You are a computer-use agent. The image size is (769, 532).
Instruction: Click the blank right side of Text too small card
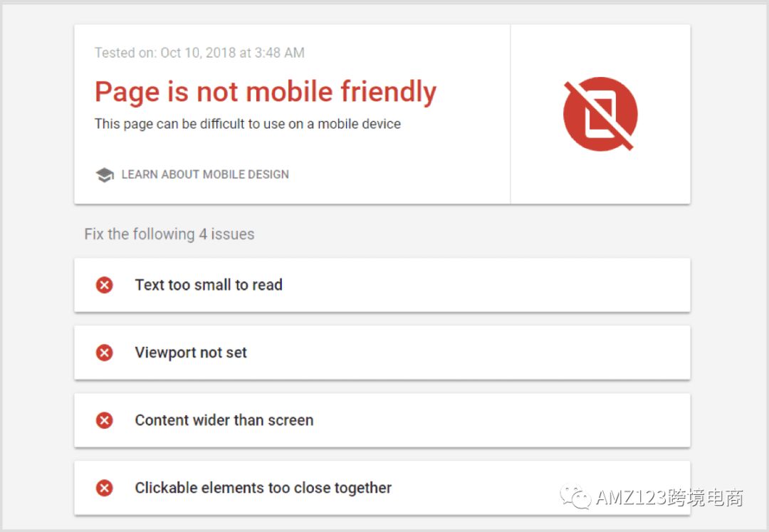tap(491, 285)
